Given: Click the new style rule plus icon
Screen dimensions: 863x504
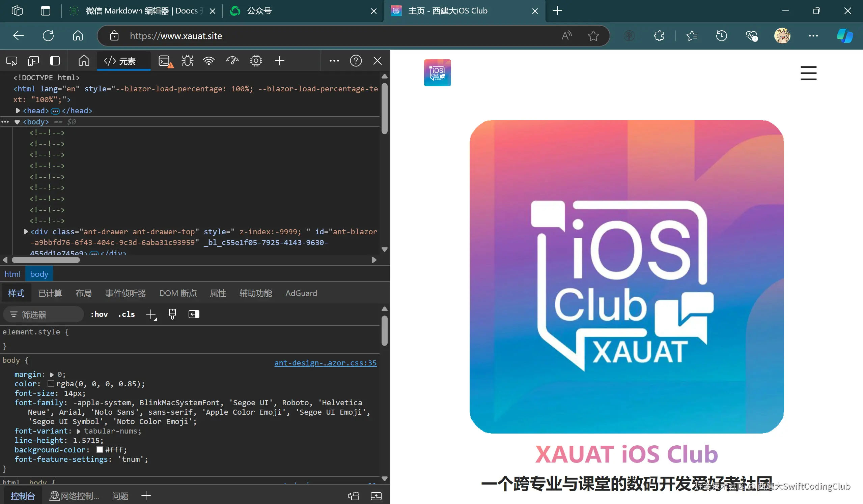Looking at the screenshot, I should coord(151,314).
